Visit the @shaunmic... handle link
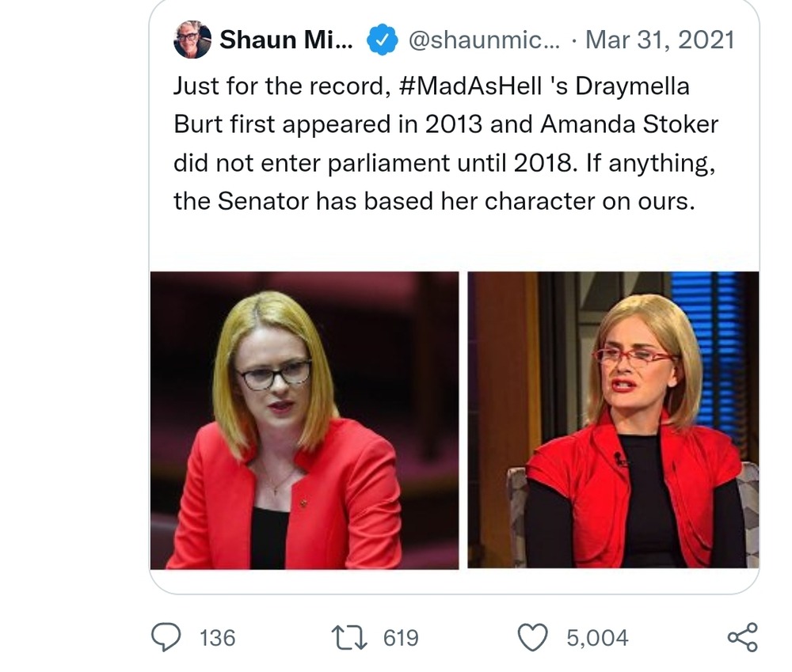Viewport: 792px width, 672px height. click(485, 40)
